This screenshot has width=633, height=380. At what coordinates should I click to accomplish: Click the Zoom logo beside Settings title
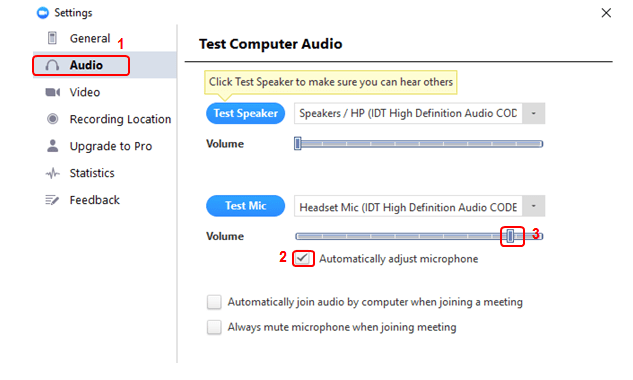pyautogui.click(x=42, y=13)
